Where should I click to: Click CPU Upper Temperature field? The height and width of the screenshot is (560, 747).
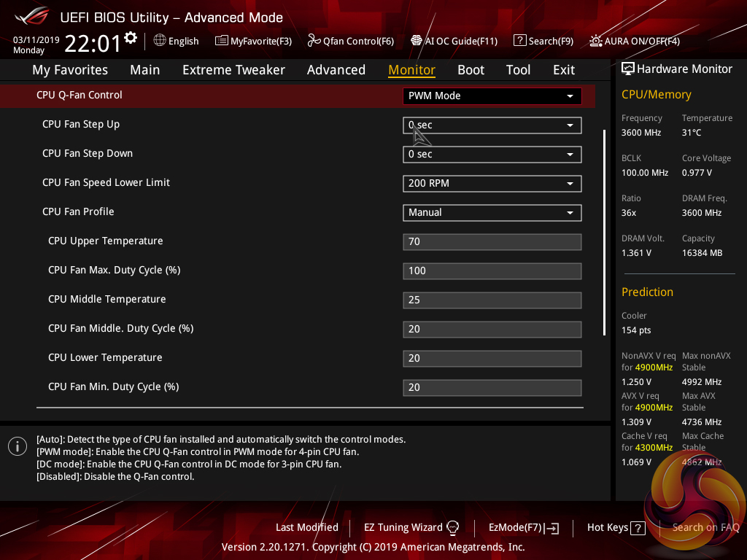(492, 242)
